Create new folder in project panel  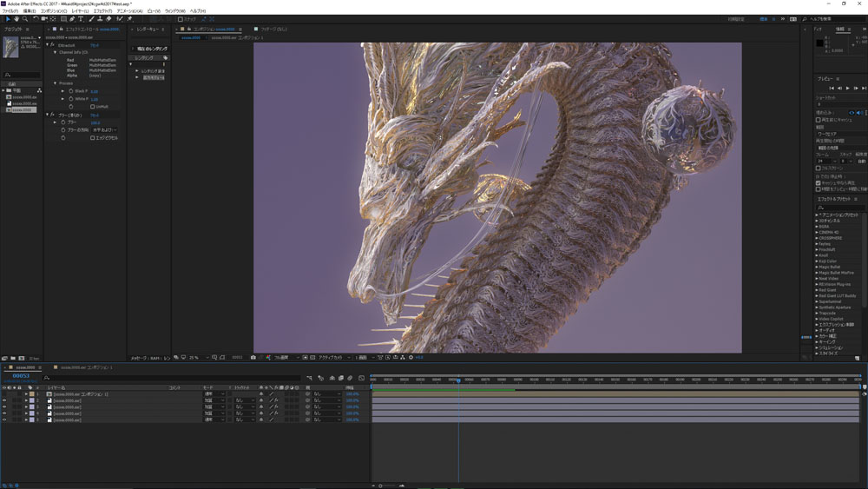coord(13,359)
